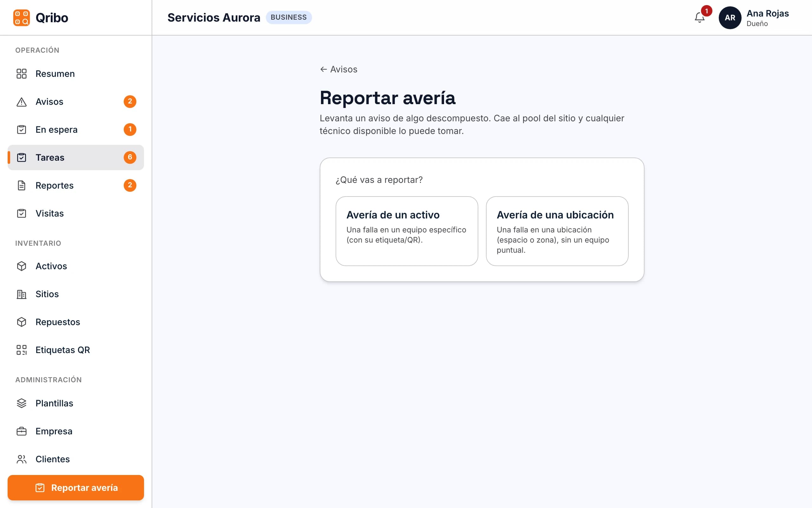Click the Dueño role label
The height and width of the screenshot is (508, 812).
tap(757, 24)
